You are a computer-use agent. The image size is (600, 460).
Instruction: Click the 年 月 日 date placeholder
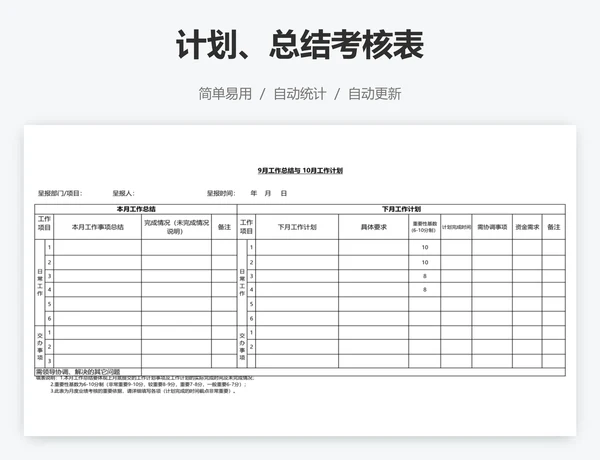click(x=269, y=193)
